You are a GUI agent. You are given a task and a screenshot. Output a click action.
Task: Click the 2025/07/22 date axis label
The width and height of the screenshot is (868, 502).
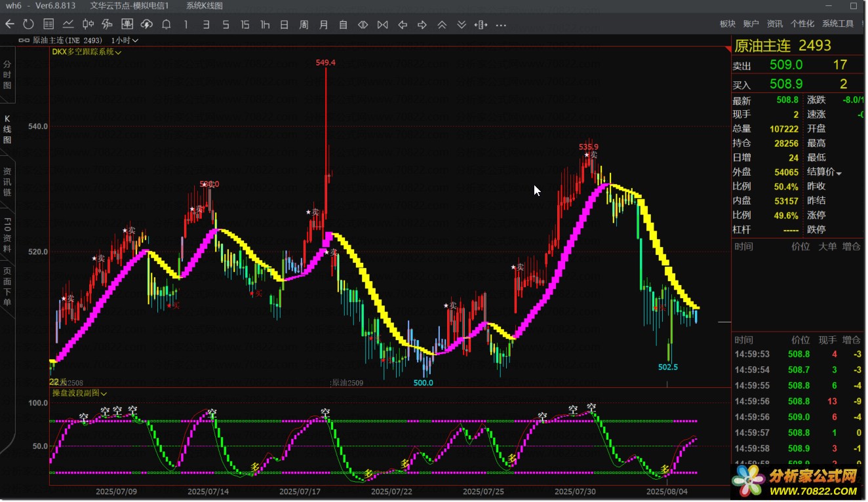(x=391, y=492)
